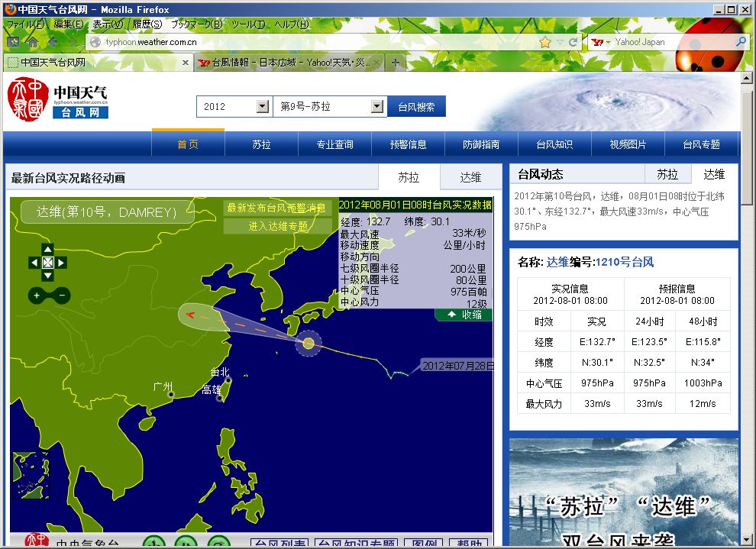Pause the typhoon animation playback
Viewport: 756px width, 549px height.
pos(186,542)
